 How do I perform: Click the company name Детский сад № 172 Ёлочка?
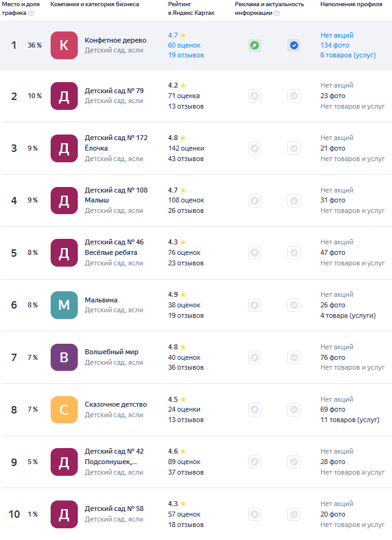tap(116, 143)
